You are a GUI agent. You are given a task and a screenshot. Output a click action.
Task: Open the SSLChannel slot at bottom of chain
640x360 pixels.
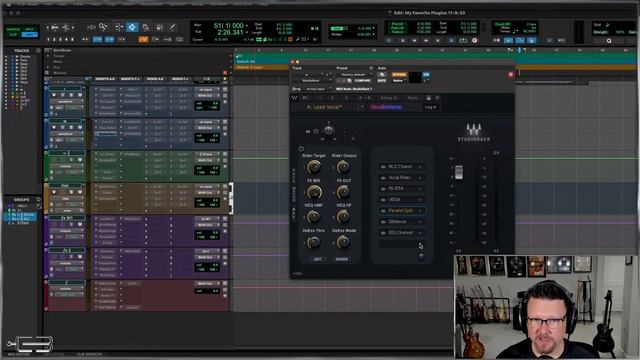coord(402,233)
